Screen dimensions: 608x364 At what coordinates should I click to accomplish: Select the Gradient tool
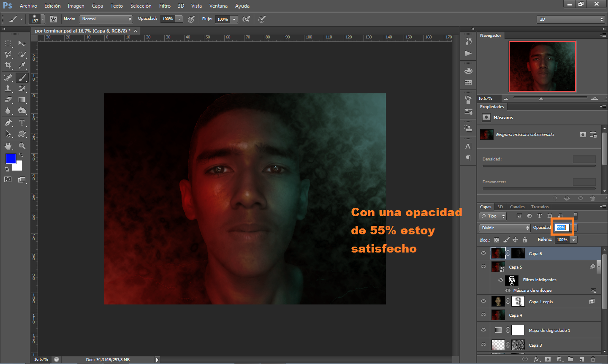(x=22, y=100)
